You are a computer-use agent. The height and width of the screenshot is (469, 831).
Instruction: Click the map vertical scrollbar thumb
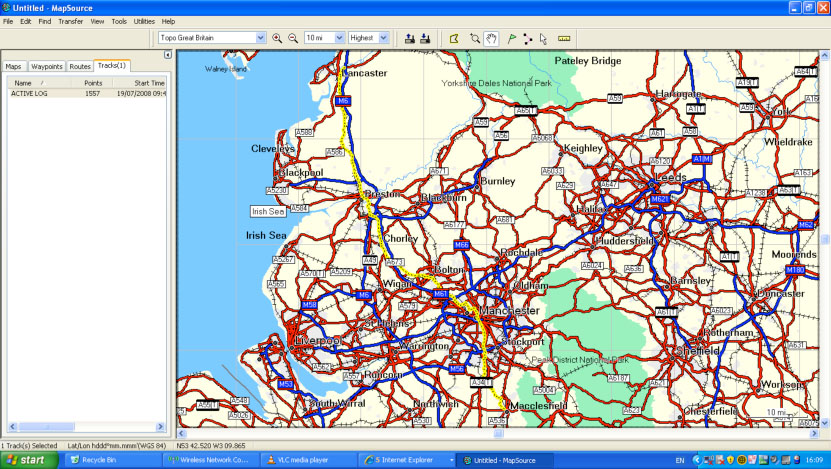[825, 240]
